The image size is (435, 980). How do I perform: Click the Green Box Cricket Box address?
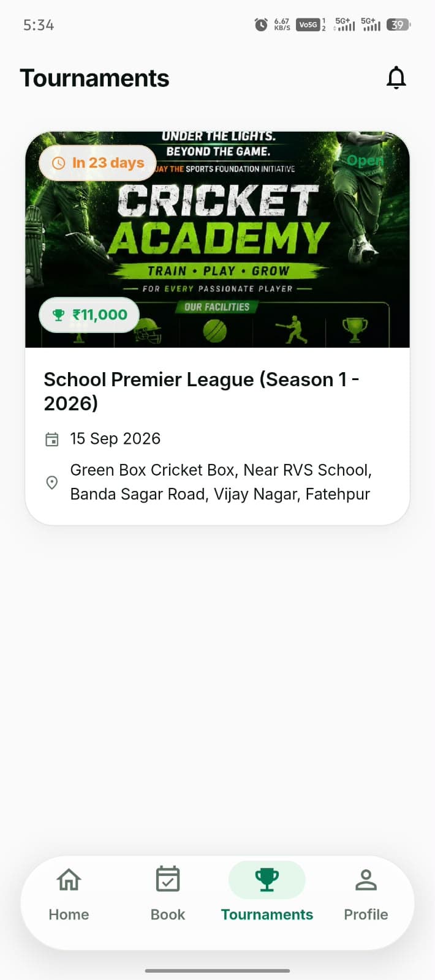[221, 482]
